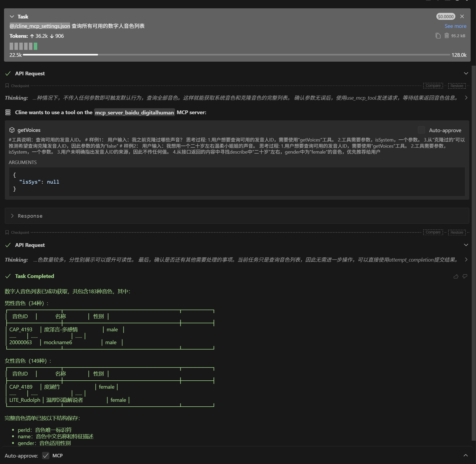Expand the truncated Thinking text with the chevron
This screenshot has height=464, width=476.
(466, 98)
